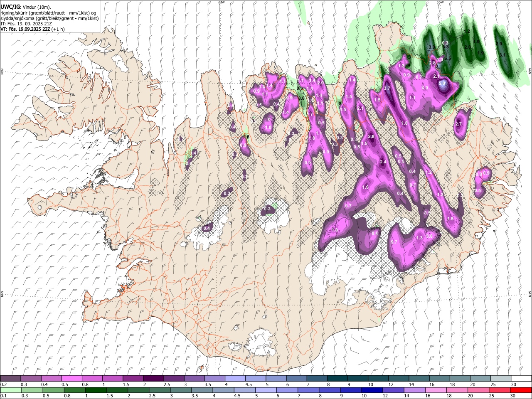Click the 'UWC/IG' bold title text

[x=10, y=7]
